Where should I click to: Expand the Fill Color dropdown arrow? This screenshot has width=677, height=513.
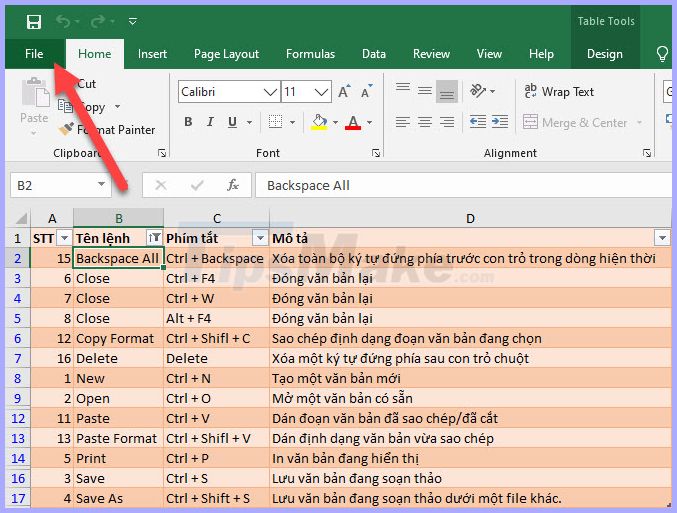(335, 123)
